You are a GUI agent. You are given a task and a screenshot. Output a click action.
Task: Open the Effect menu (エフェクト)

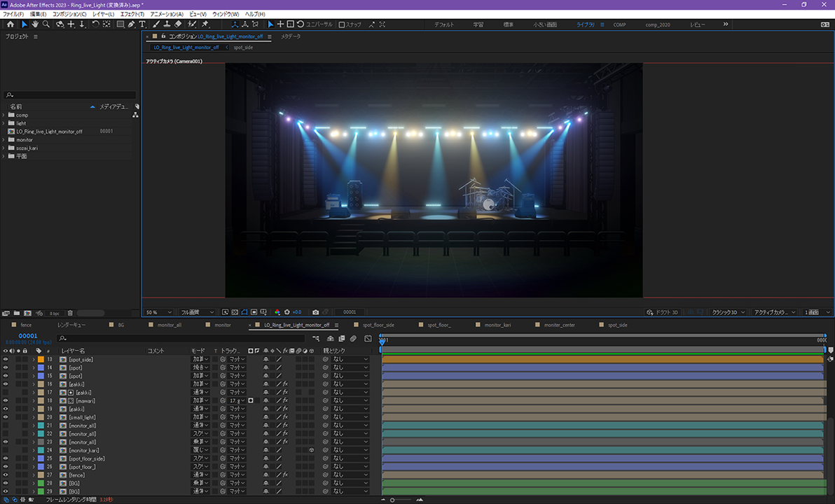pyautogui.click(x=132, y=15)
